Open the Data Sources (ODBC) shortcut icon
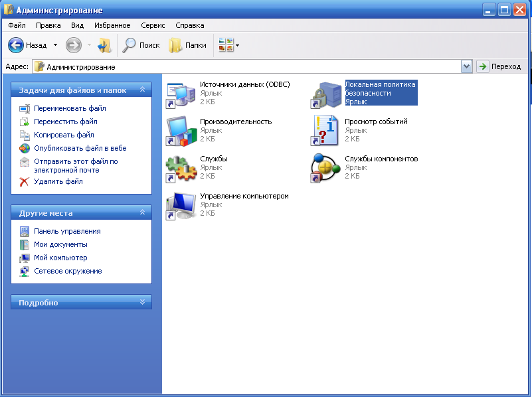Viewport: 532px width, 397px height. click(181, 95)
